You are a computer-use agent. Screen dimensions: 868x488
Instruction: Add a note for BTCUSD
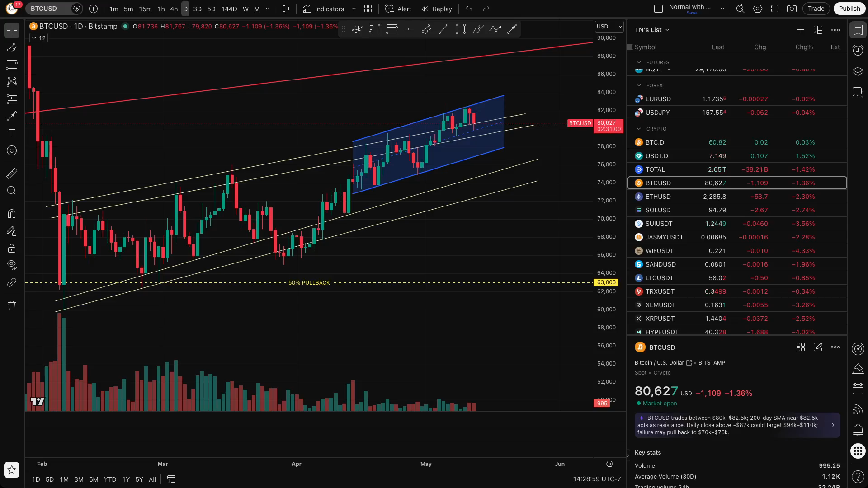[818, 347]
